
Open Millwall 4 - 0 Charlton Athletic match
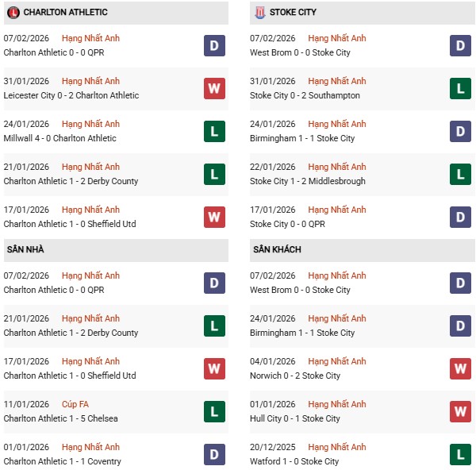pos(59,138)
